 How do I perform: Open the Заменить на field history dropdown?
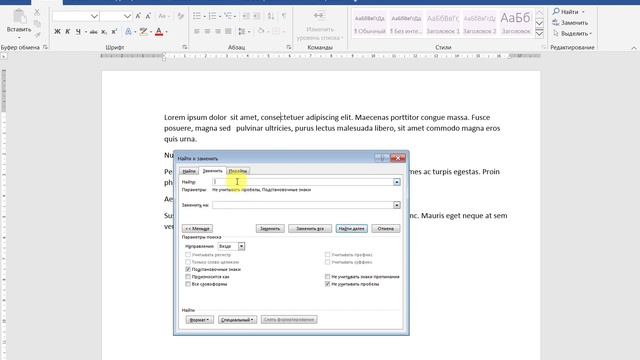pos(397,205)
